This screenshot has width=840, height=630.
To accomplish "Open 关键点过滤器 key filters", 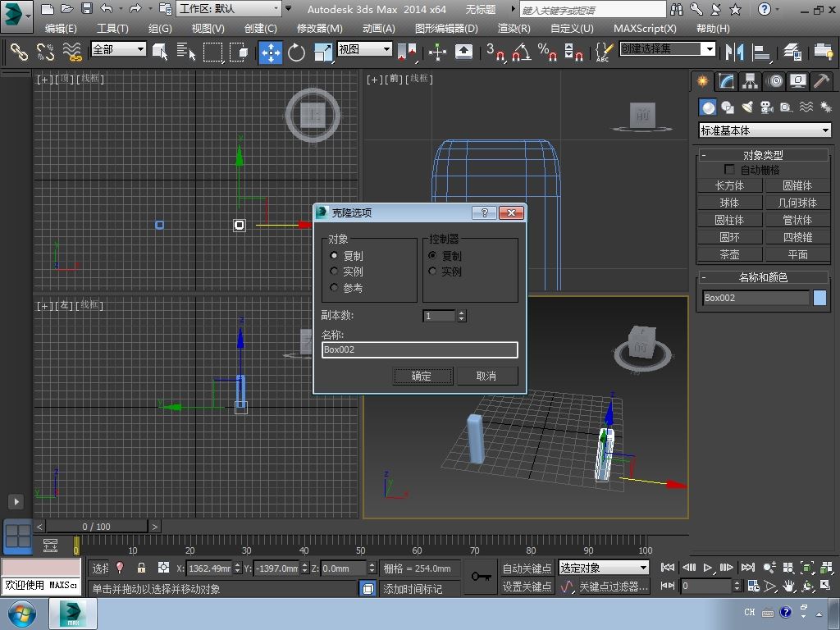I will click(614, 587).
